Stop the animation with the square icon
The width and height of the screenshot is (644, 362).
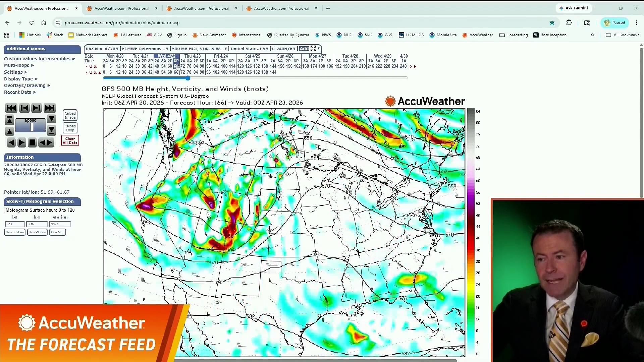[x=32, y=143]
